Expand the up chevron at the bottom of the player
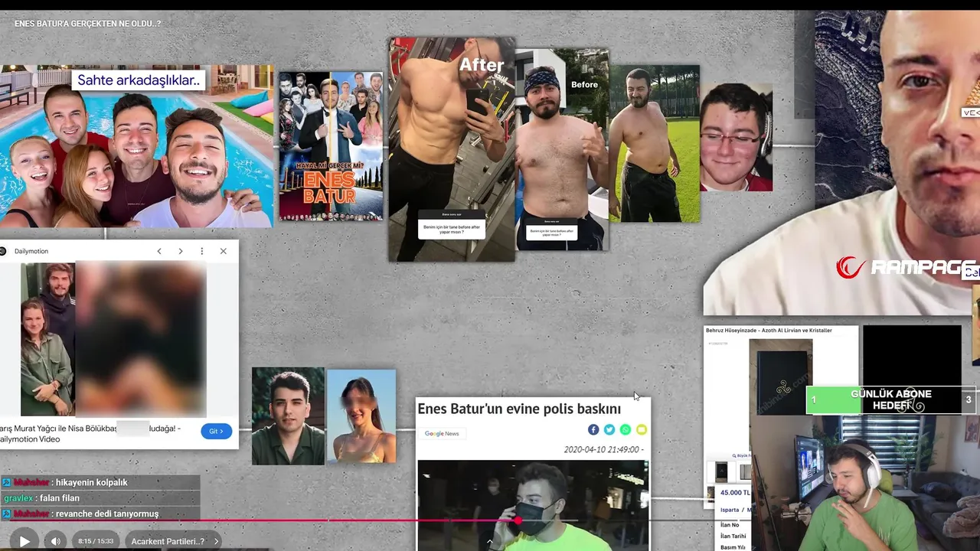Viewport: 980px width, 551px height. click(x=489, y=542)
